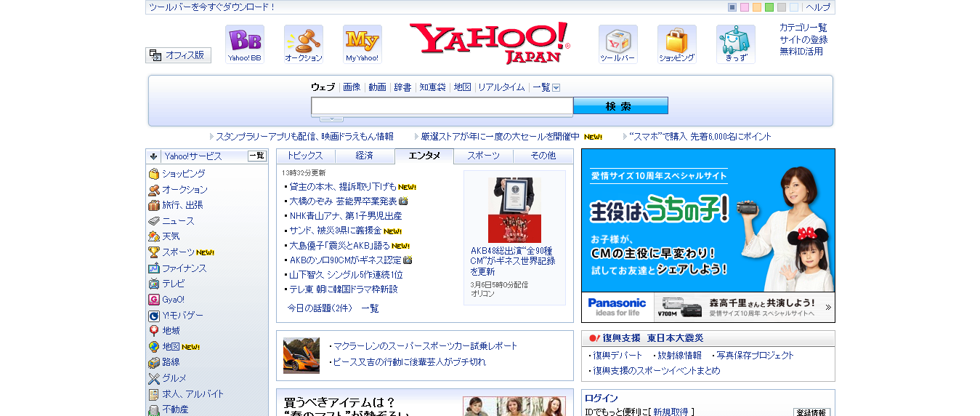Select the orange theme swatch
The image size is (980, 416).
[x=757, y=7]
